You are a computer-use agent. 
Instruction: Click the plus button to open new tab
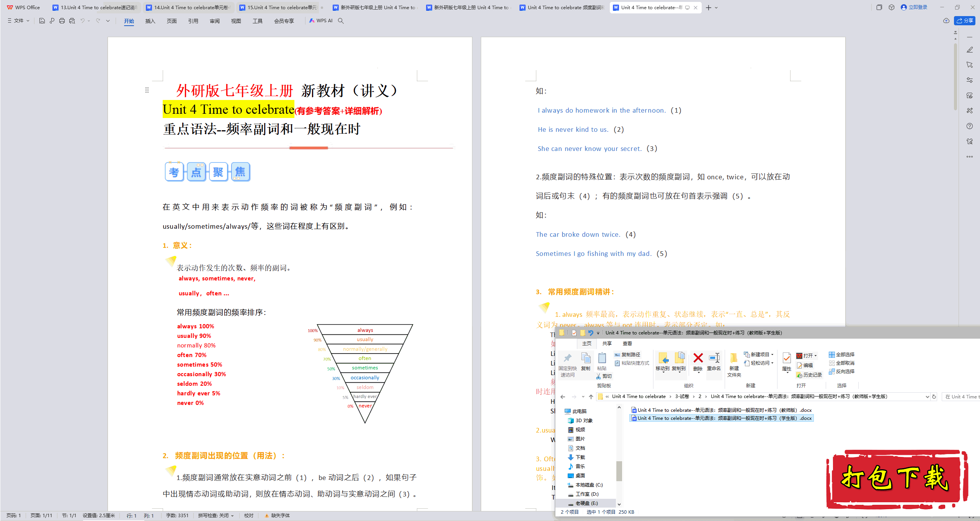click(x=708, y=7)
